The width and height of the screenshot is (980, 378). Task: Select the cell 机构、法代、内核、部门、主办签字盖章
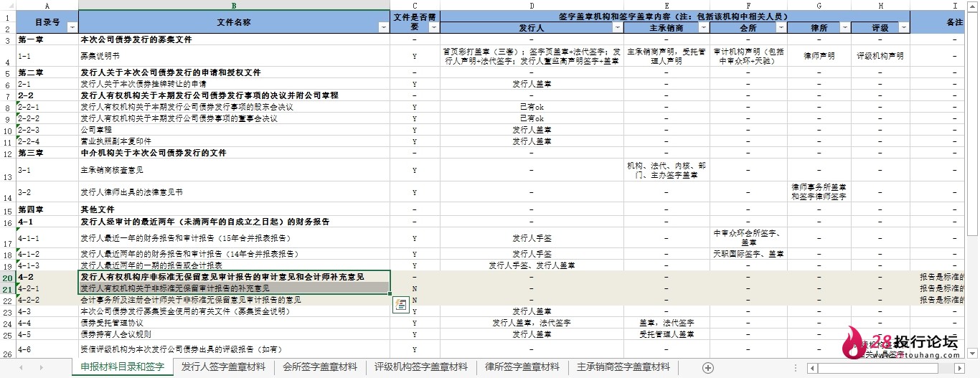666,170
